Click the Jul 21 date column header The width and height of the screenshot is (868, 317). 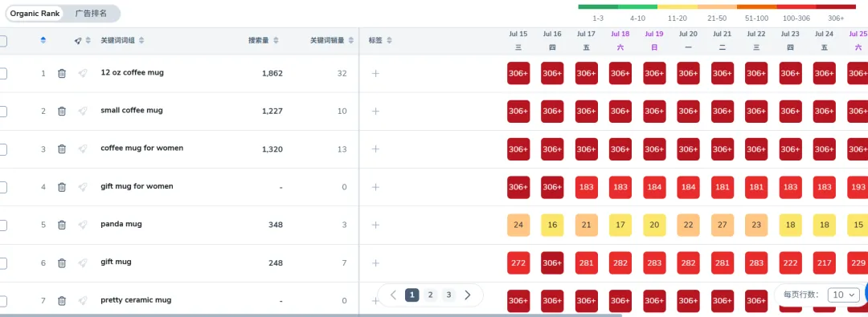tap(722, 34)
